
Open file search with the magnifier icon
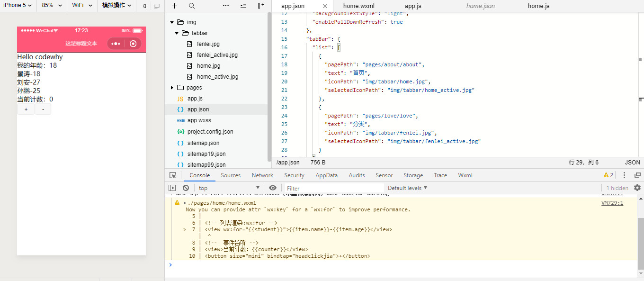pos(192,6)
